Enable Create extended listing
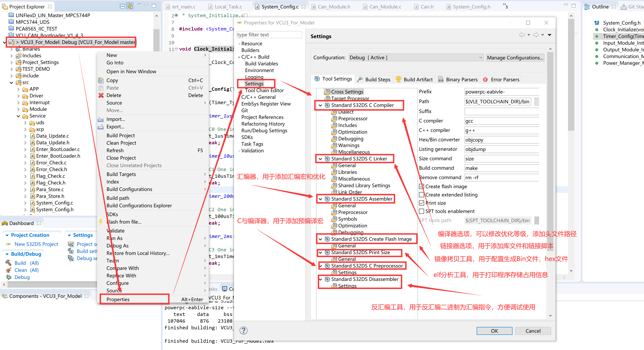This screenshot has width=644, height=350. tap(421, 194)
